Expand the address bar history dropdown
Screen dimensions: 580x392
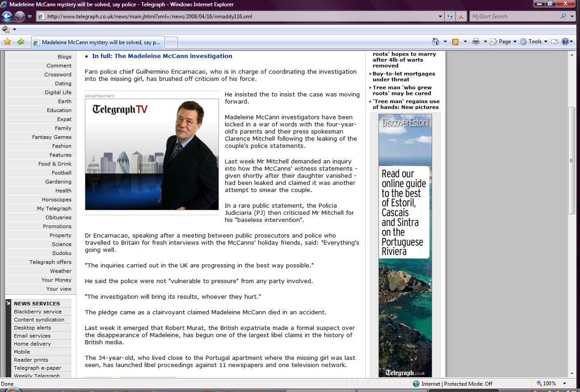coord(441,17)
